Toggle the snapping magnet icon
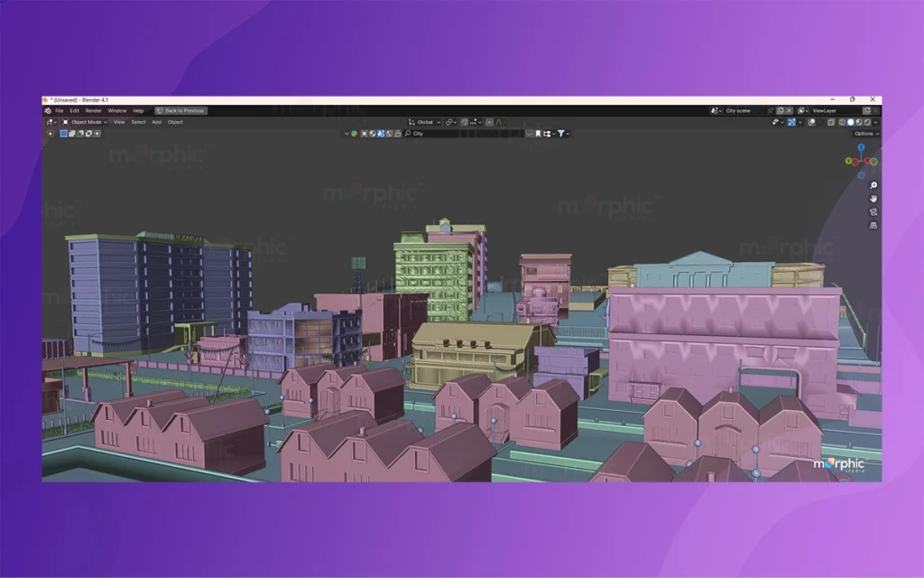Viewport: 924px width, 578px height. [465, 122]
